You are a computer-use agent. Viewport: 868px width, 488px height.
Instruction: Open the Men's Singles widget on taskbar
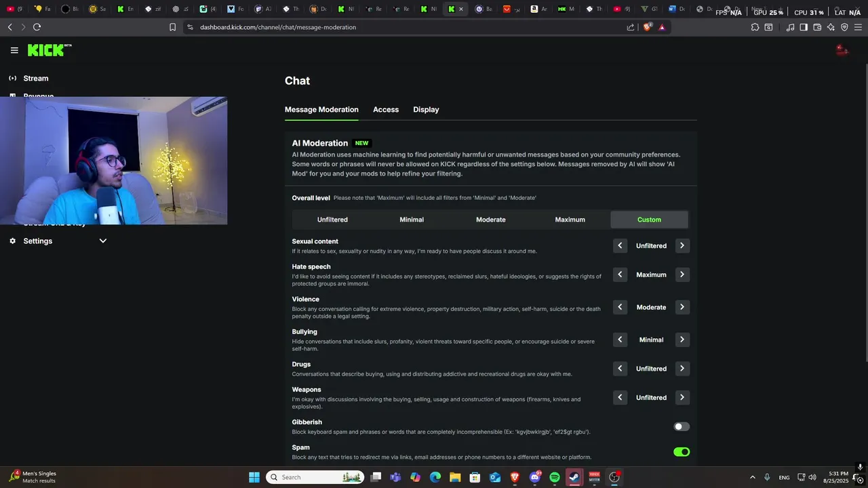[34, 477]
